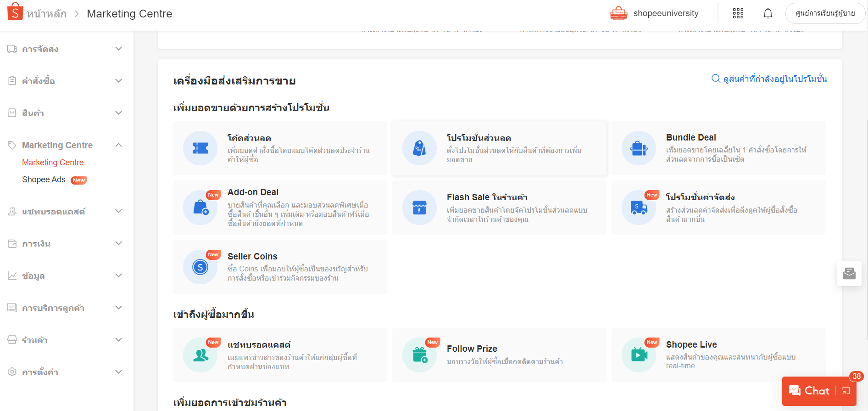The height and width of the screenshot is (411, 868).
Task: Go to หน้าหลัก breadcrumb link
Action: [46, 14]
